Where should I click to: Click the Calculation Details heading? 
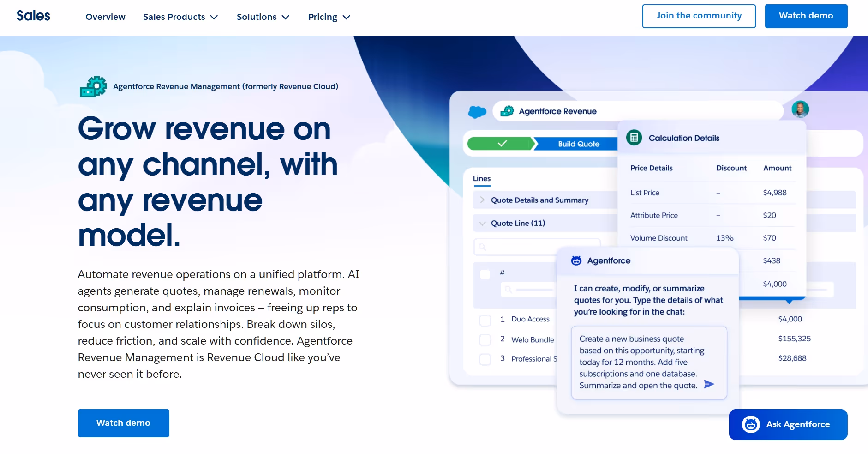(684, 138)
